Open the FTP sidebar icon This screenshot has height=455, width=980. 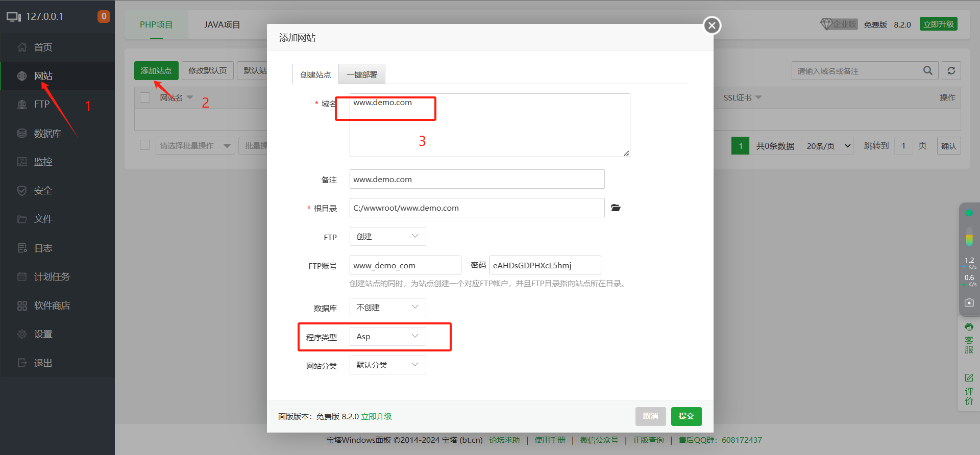22,105
